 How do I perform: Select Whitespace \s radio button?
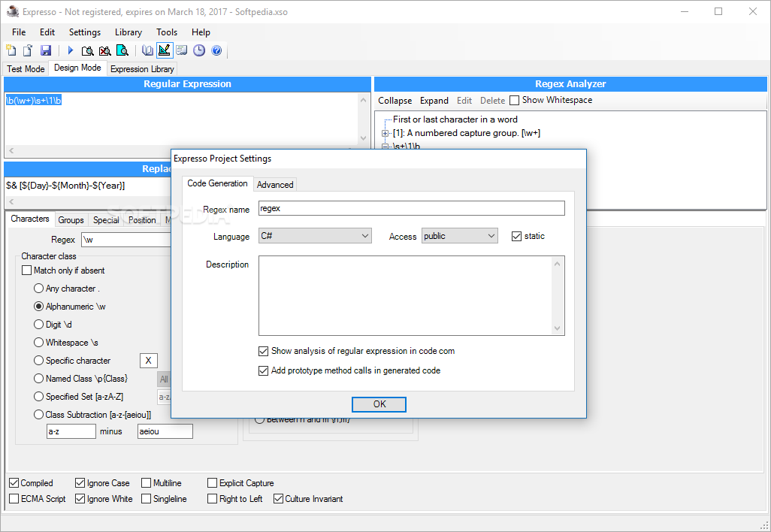point(38,342)
